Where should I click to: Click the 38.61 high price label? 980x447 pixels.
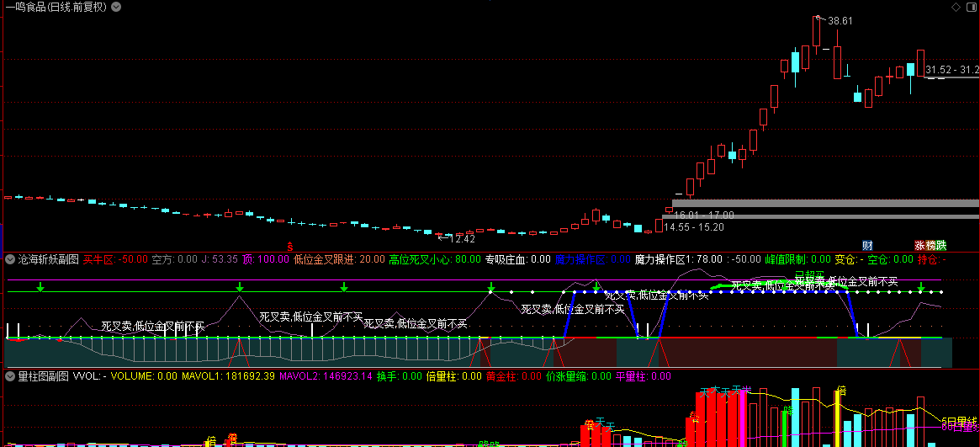pos(840,21)
